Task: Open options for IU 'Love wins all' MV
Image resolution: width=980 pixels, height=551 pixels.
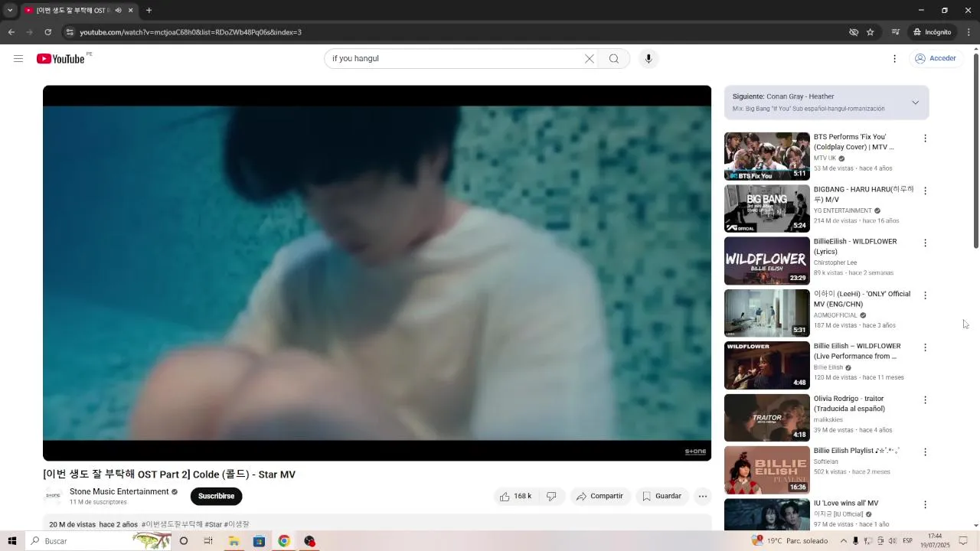Action: (x=925, y=504)
